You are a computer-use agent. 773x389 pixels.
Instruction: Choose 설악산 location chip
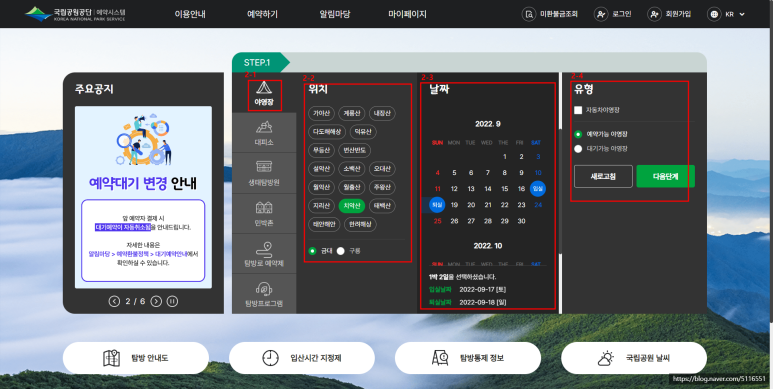[321, 169]
